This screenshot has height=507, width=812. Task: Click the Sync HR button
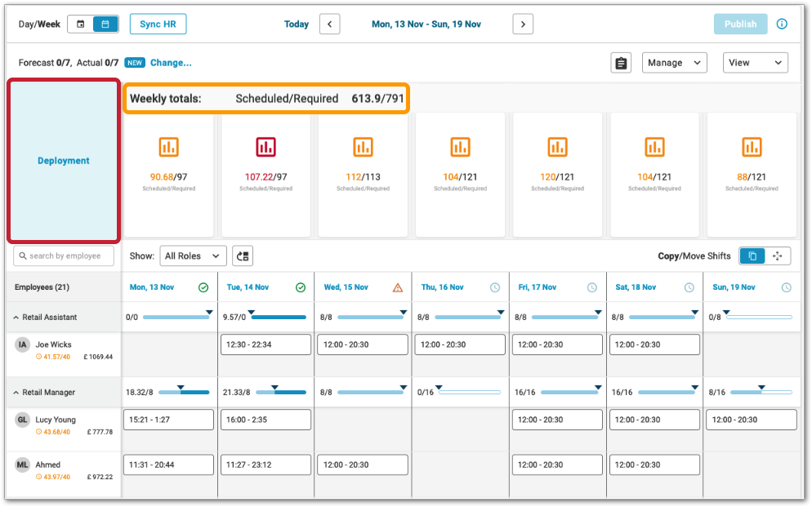tap(158, 24)
